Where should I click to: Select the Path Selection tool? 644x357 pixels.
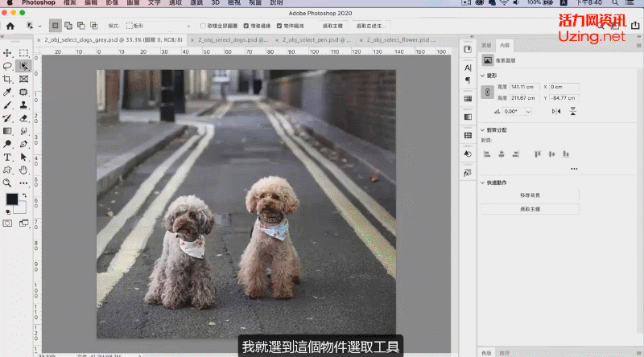[24, 157]
